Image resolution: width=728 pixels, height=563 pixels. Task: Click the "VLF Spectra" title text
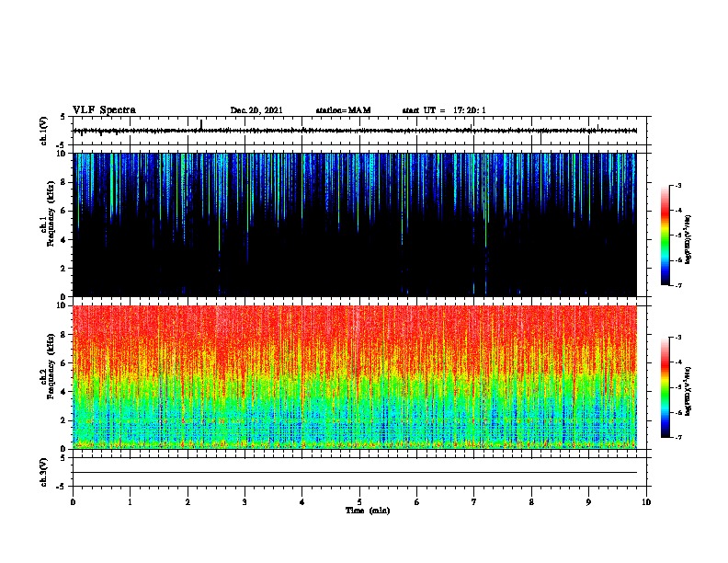104,110
